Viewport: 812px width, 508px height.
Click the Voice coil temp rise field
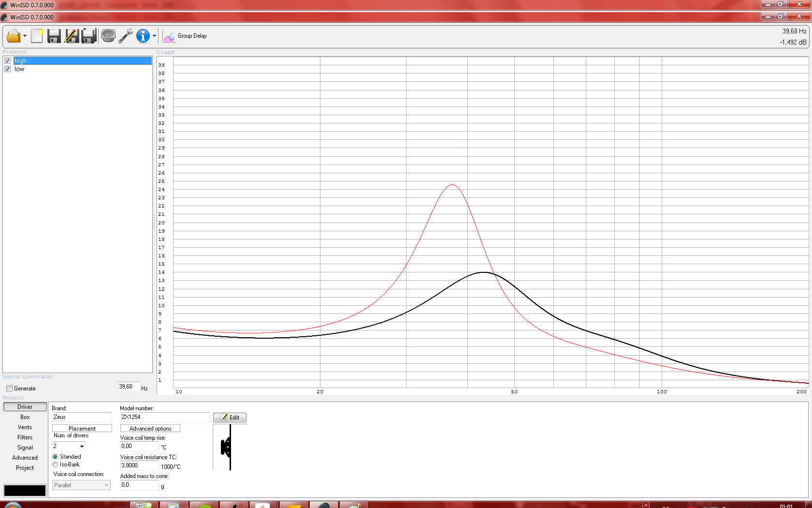point(139,447)
